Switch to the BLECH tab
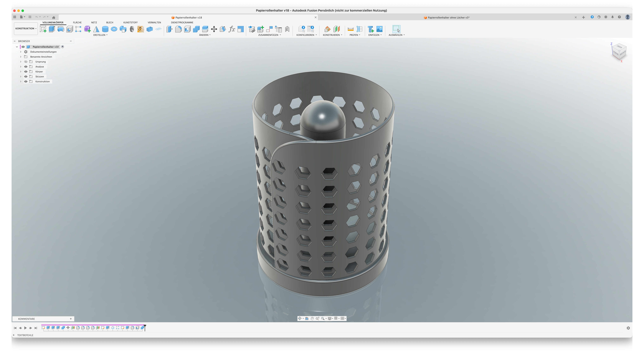Viewport: 644px width, 353px height. 110,22
